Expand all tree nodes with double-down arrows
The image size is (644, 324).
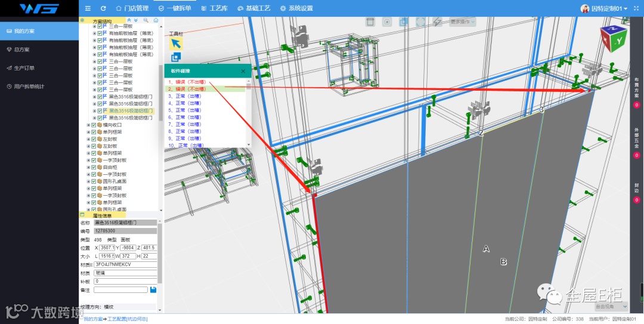pos(136,20)
